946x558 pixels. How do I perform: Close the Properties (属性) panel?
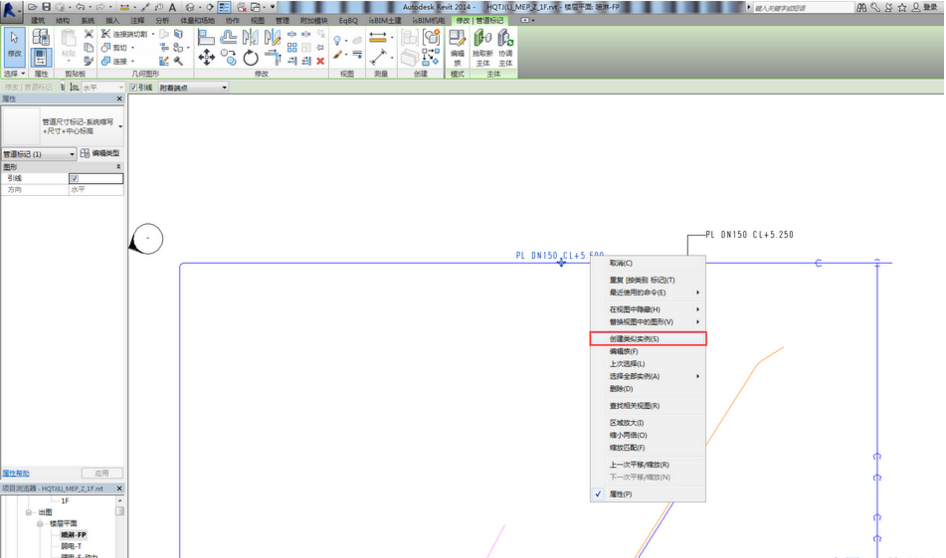119,99
